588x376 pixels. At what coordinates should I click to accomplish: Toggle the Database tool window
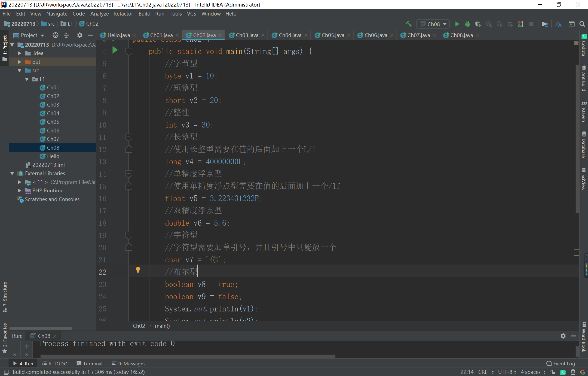pyautogui.click(x=584, y=144)
